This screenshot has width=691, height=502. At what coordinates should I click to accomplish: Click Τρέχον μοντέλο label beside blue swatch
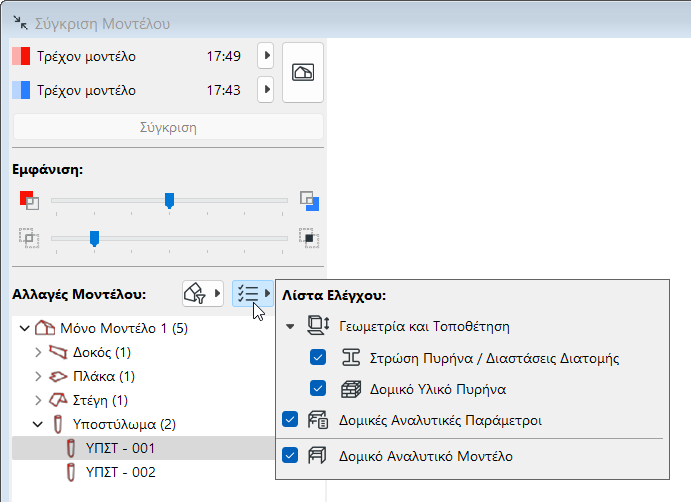tap(86, 91)
